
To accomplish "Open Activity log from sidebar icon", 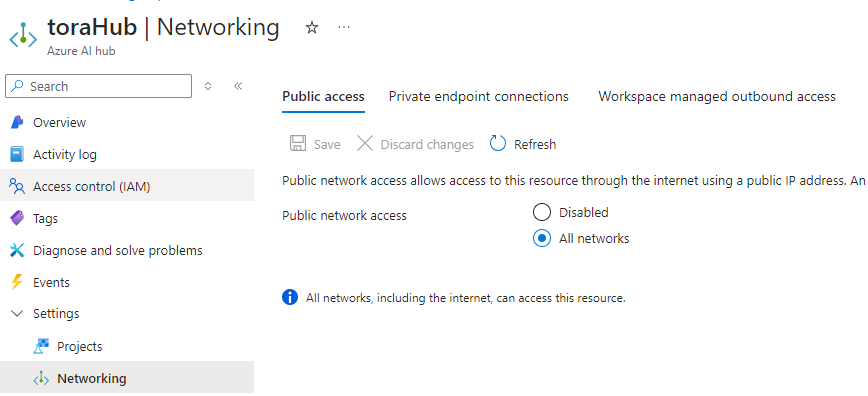I will 17,155.
